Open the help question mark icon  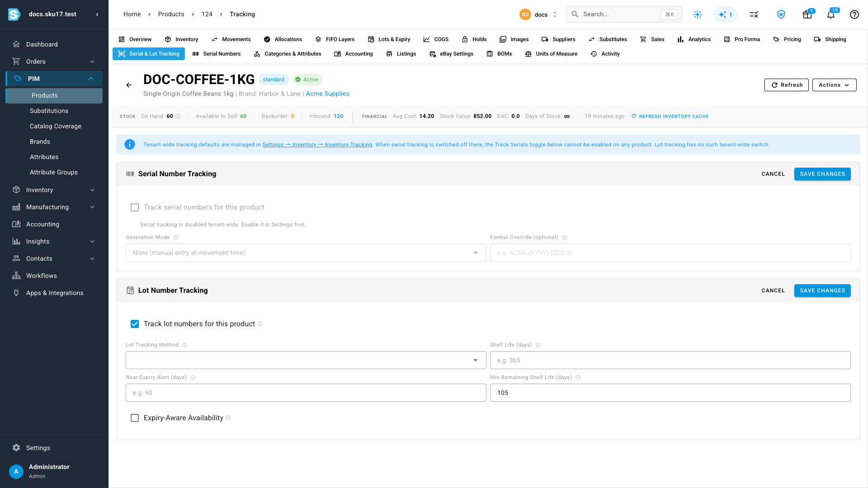click(854, 14)
